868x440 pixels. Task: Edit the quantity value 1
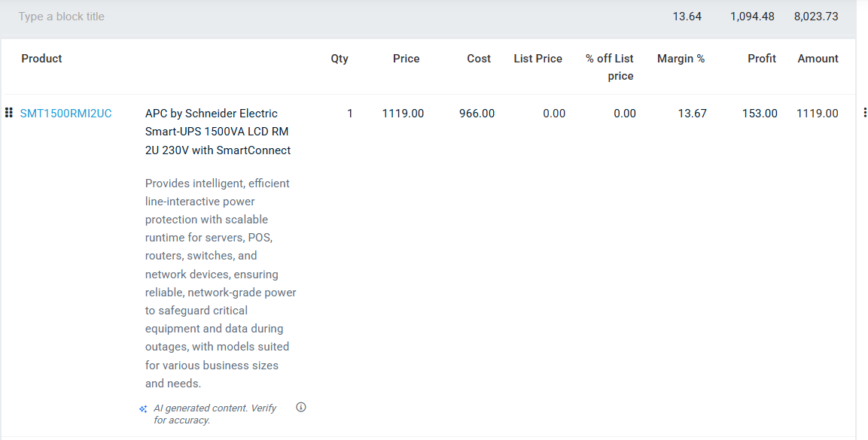pos(349,114)
